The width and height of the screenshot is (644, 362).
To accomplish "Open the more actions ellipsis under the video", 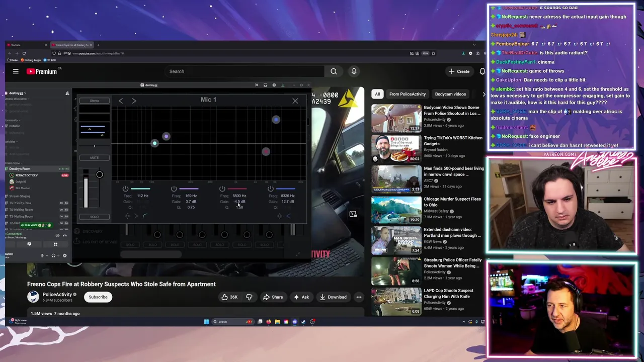I will click(x=359, y=297).
